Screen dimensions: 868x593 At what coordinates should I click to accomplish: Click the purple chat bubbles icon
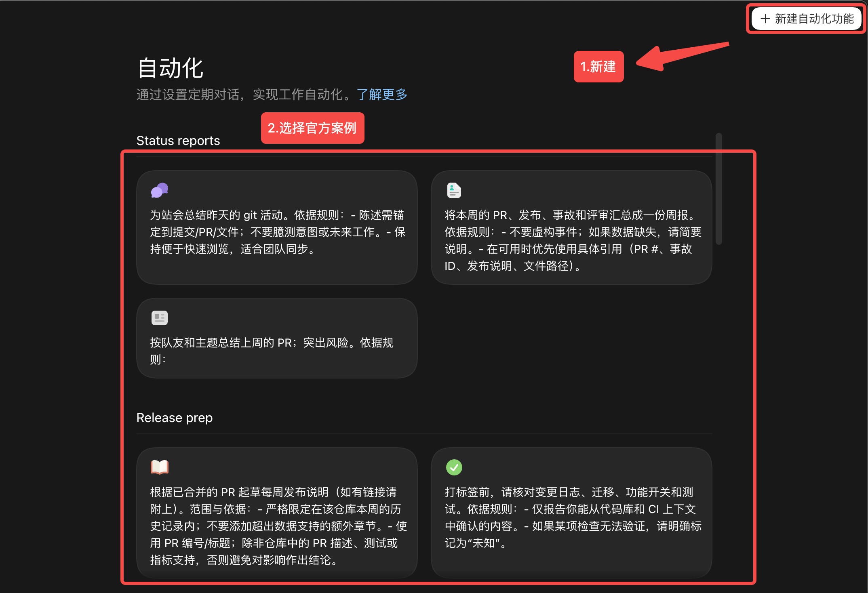tap(160, 190)
